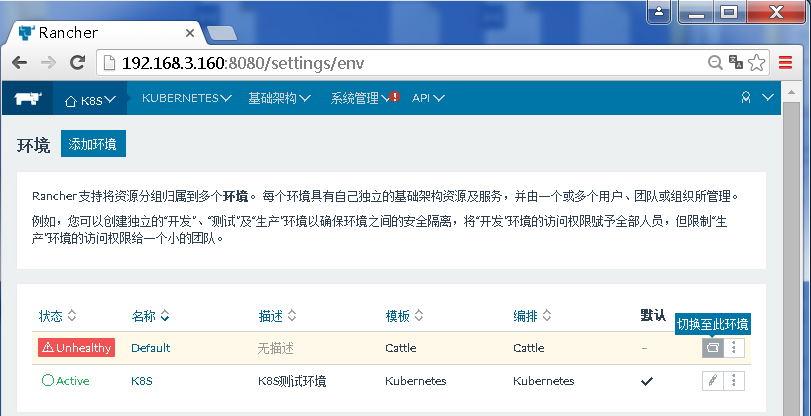Click the Active status label
811x416 pixels.
[x=65, y=381]
